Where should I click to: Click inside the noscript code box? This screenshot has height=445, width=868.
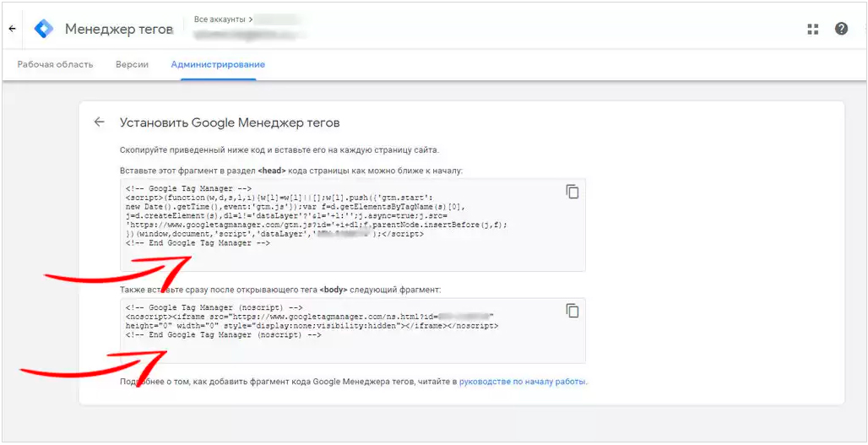point(353,330)
